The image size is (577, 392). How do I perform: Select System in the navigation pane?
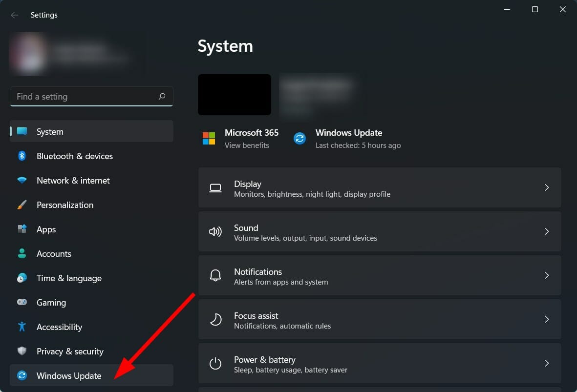pyautogui.click(x=50, y=131)
